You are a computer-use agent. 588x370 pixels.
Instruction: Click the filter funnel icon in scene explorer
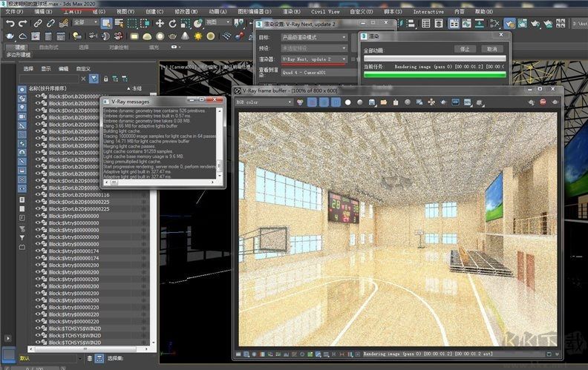click(x=94, y=78)
